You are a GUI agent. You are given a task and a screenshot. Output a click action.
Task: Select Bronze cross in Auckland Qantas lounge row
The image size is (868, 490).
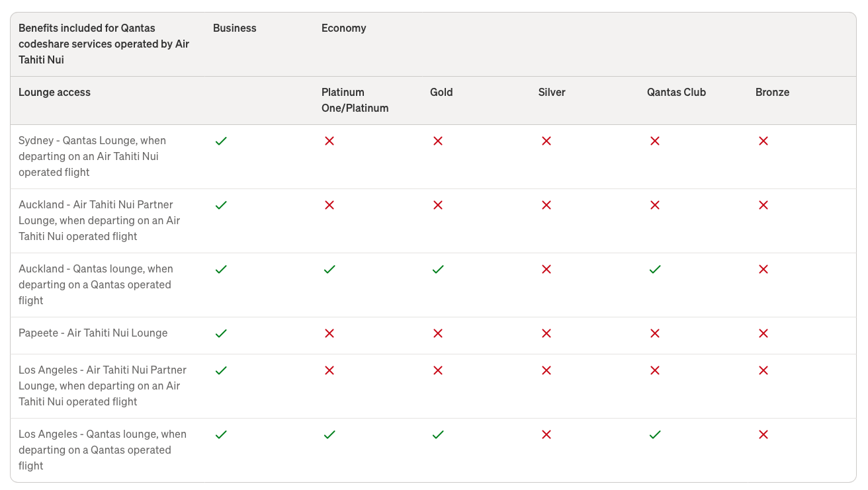coord(763,269)
